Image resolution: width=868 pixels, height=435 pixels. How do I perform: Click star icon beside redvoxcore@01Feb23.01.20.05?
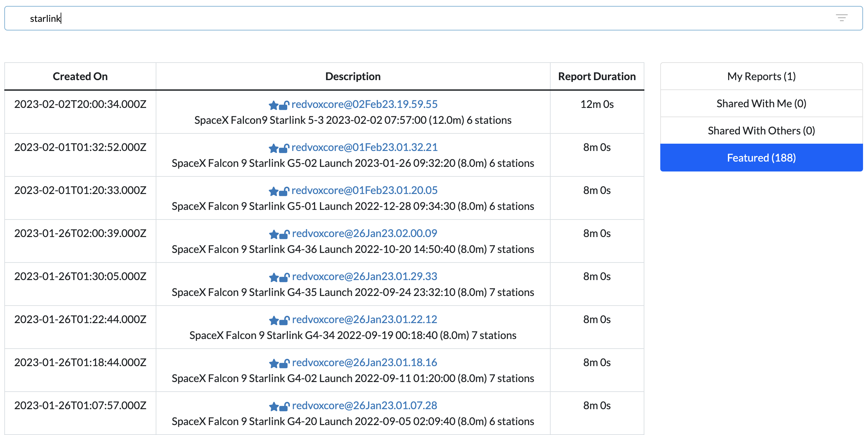(x=273, y=192)
